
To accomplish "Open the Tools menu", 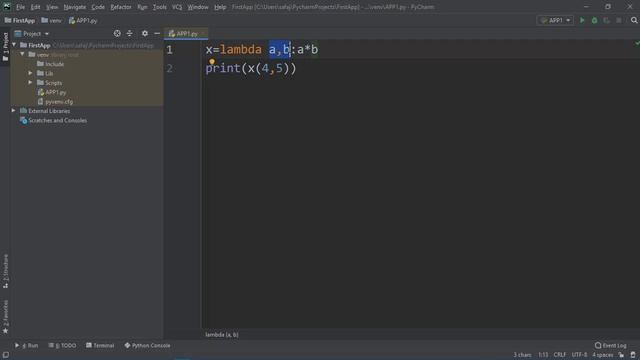I will click(160, 7).
